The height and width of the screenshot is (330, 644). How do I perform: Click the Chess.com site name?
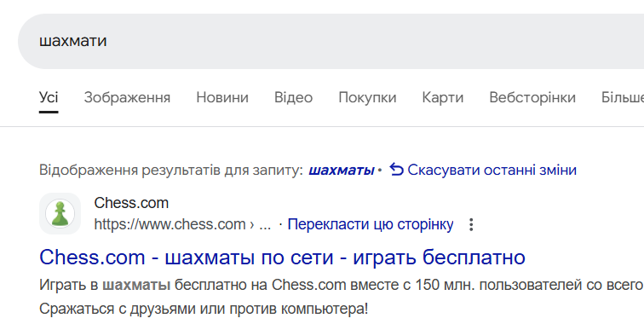coord(131,203)
